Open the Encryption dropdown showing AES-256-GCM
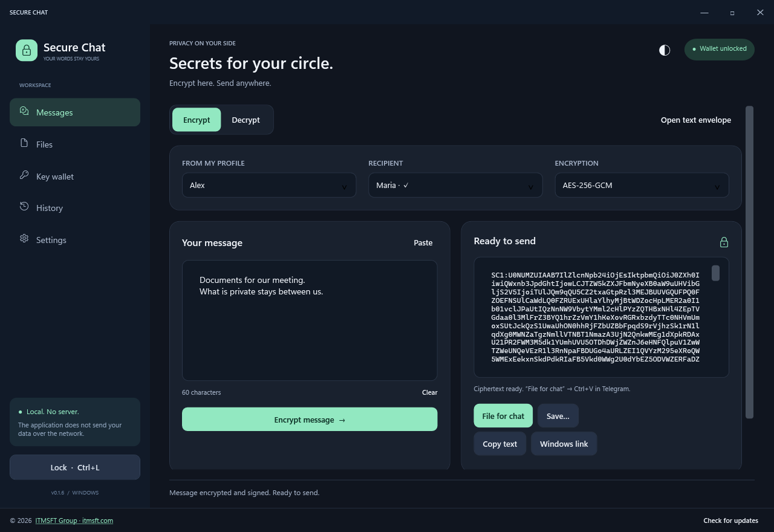This screenshot has height=532, width=774. [x=642, y=186]
